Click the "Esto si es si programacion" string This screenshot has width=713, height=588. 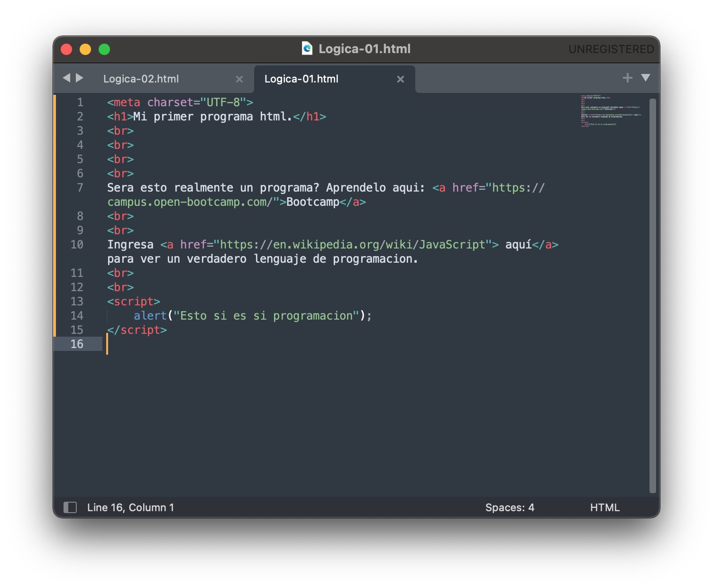(266, 316)
